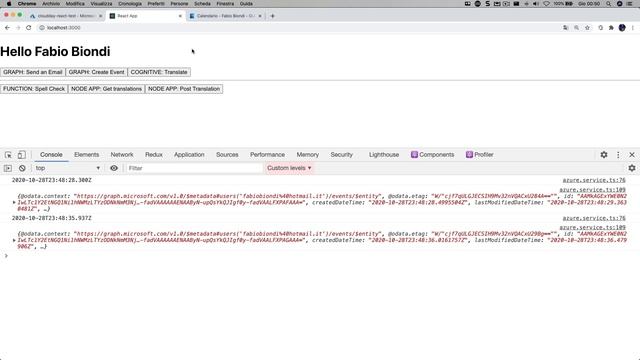Open DevTools settings gear
Viewport: 640px width, 360px height.
(x=604, y=155)
